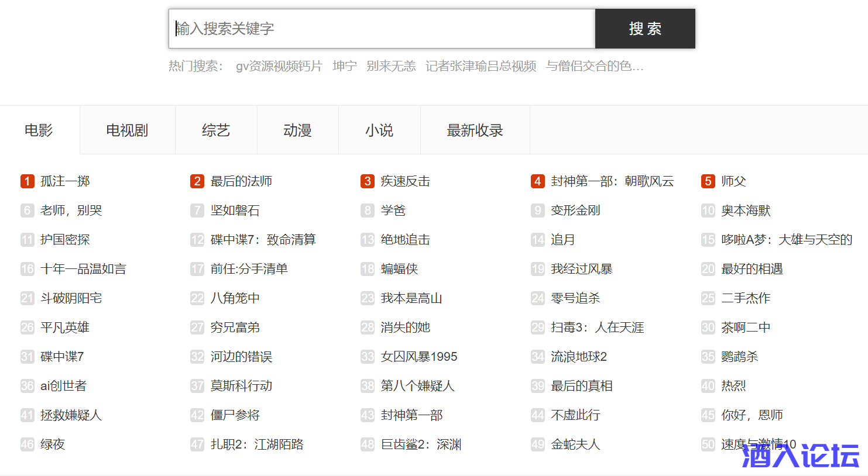The width and height of the screenshot is (868, 476).
Task: Open hot search gv资源视频钙片
Action: pyautogui.click(x=279, y=66)
